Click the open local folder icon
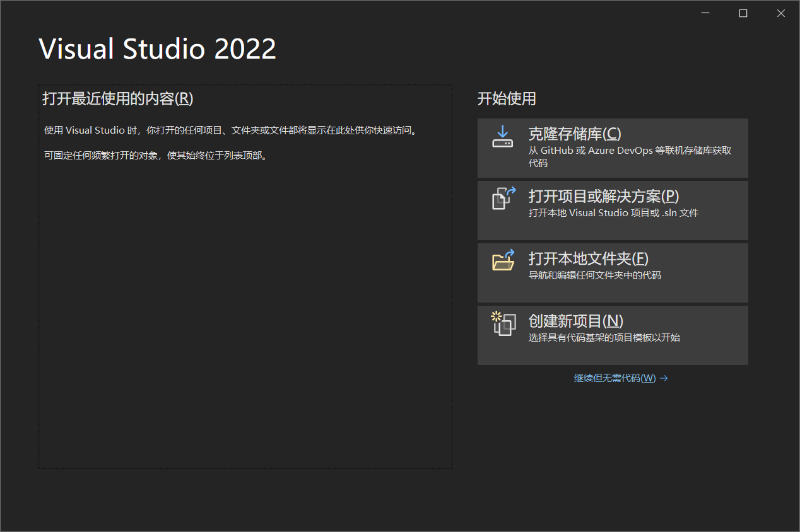Viewport: 800px width, 532px height. point(503,260)
